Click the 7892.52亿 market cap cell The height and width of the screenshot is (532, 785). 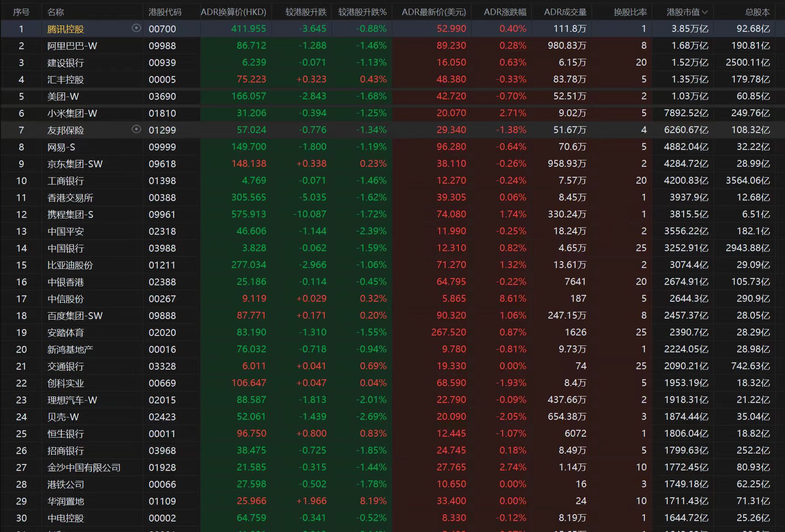click(x=686, y=113)
